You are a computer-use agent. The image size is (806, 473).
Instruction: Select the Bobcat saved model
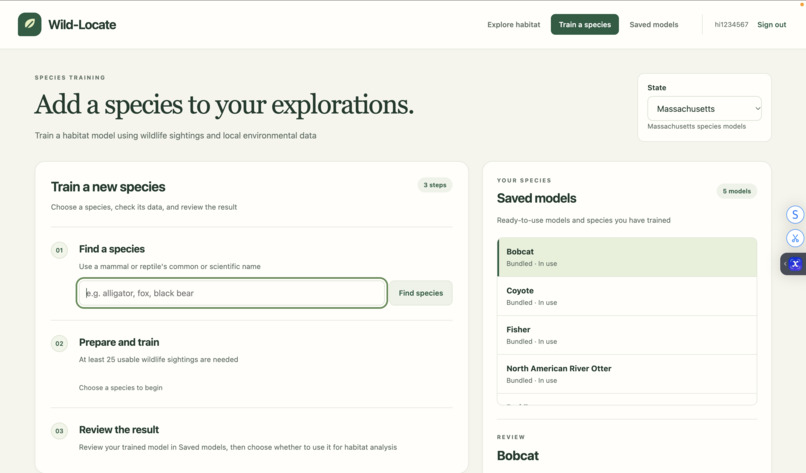pos(627,257)
